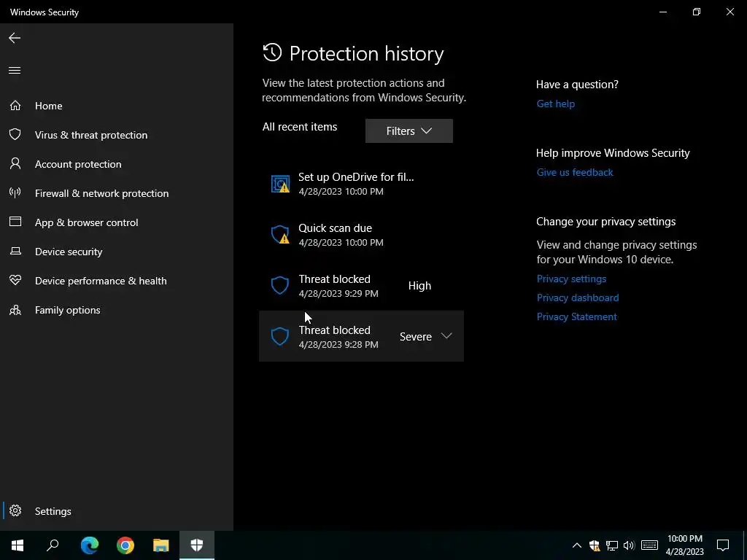747x560 pixels.
Task: Click the App & browser control window icon
Action: coord(15,222)
